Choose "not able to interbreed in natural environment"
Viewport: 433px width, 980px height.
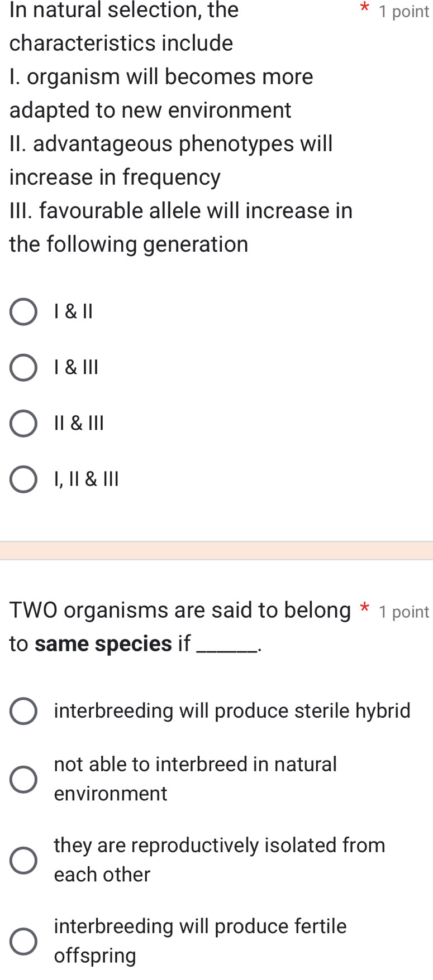(x=23, y=779)
